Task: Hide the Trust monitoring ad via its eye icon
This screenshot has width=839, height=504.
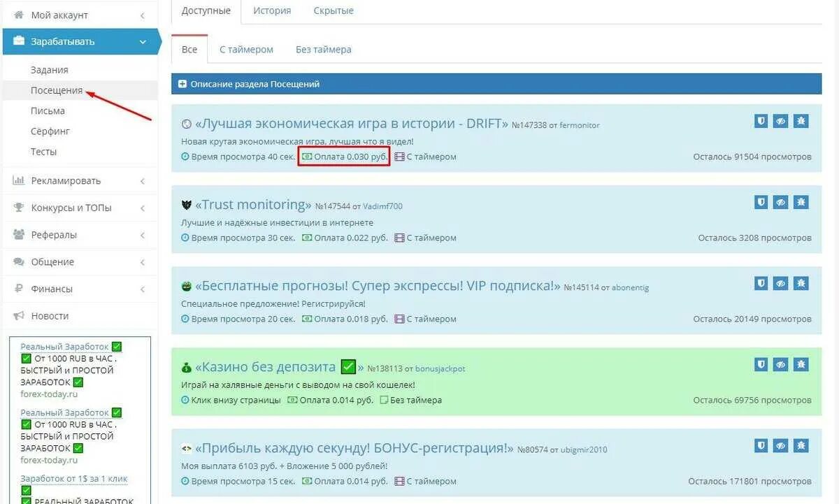Action: tap(781, 202)
